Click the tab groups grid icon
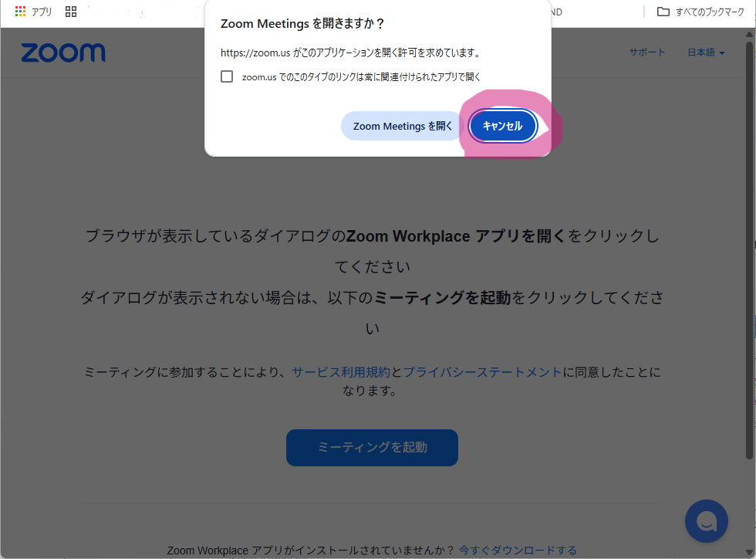 [71, 12]
